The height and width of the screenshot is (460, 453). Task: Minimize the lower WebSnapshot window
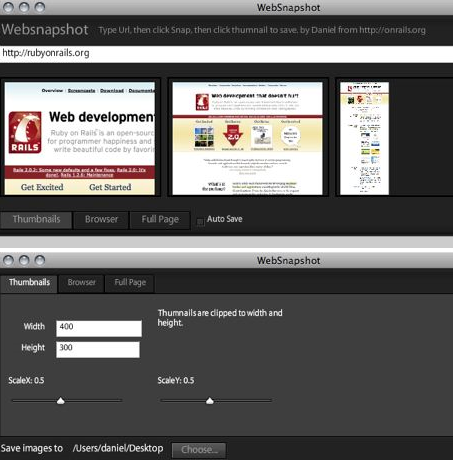click(x=24, y=260)
